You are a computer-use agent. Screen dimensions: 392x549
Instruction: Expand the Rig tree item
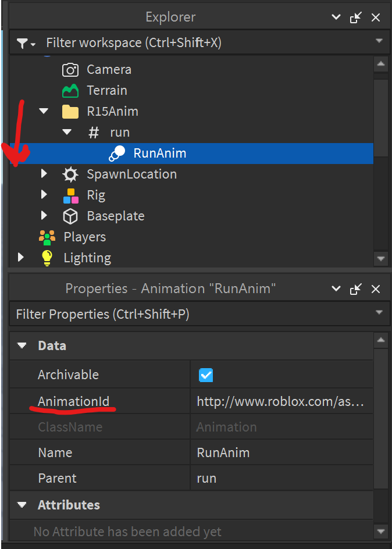(44, 195)
